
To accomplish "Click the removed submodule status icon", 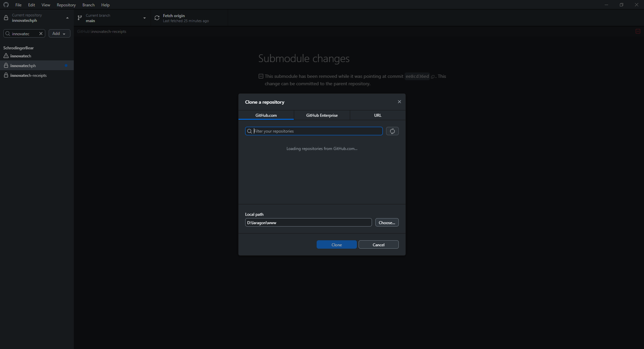I will (x=261, y=76).
